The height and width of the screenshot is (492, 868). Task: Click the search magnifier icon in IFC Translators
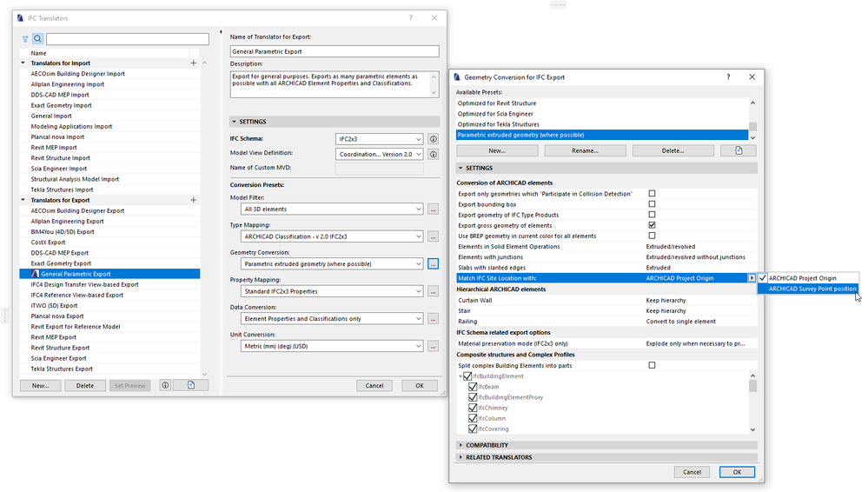37,39
